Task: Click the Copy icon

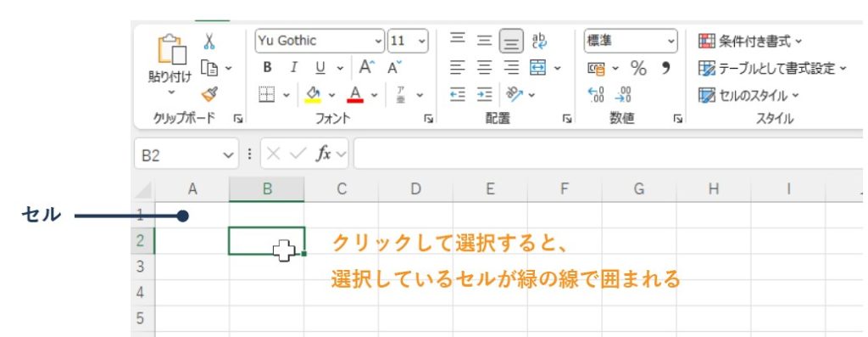Action: pyautogui.click(x=209, y=68)
